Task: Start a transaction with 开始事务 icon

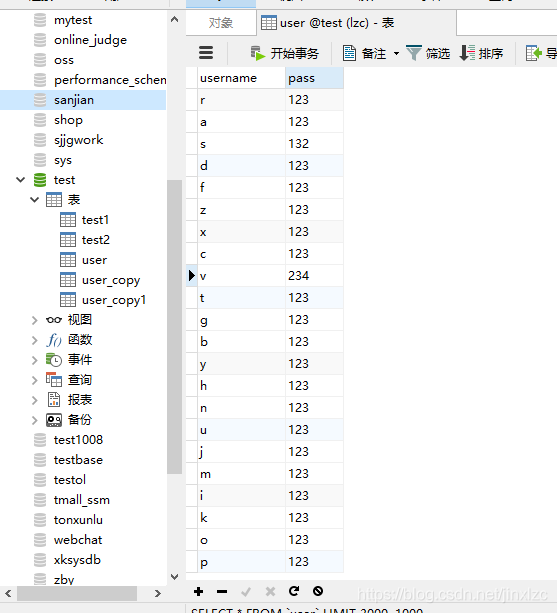Action: click(x=258, y=53)
